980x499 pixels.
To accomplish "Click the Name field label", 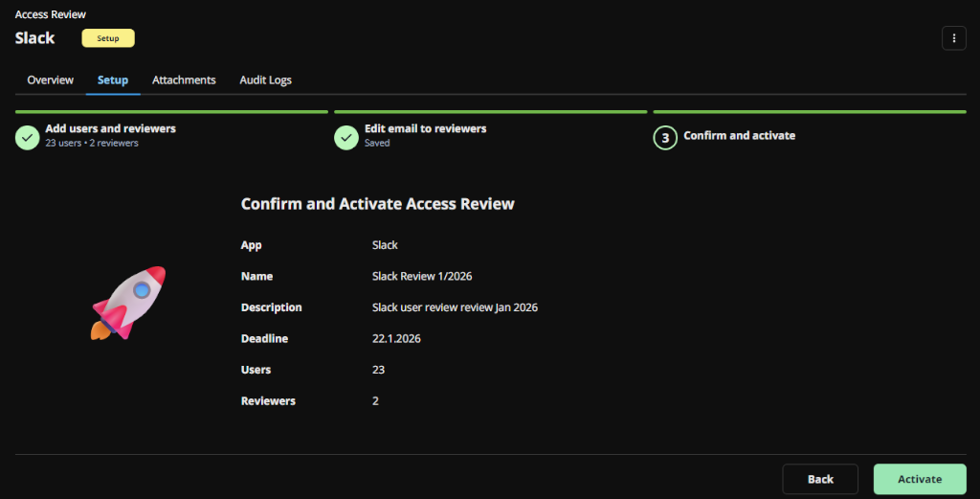I will coord(256,277).
